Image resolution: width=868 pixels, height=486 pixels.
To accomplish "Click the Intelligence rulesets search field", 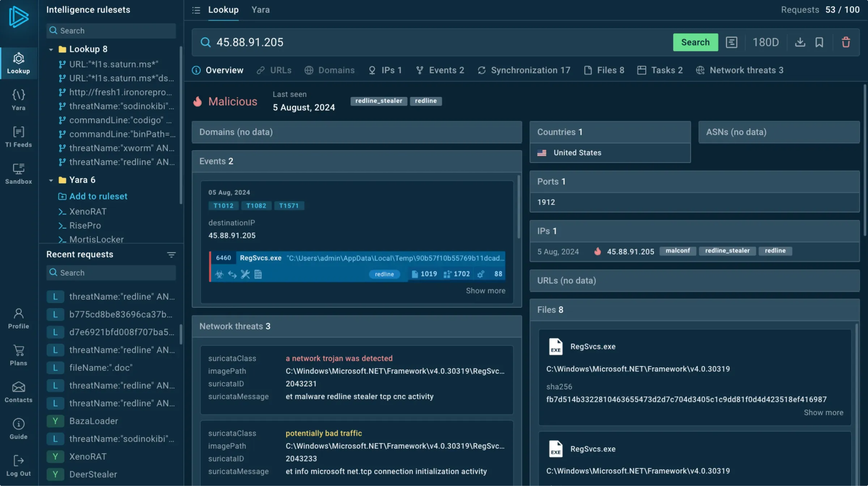I will click(111, 31).
